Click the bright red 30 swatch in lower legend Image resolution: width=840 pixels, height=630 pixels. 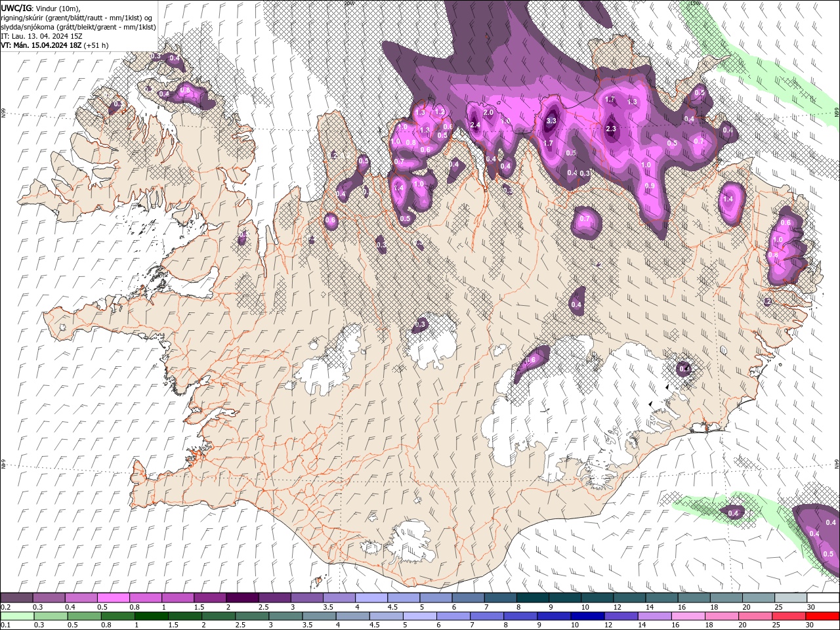point(822,616)
